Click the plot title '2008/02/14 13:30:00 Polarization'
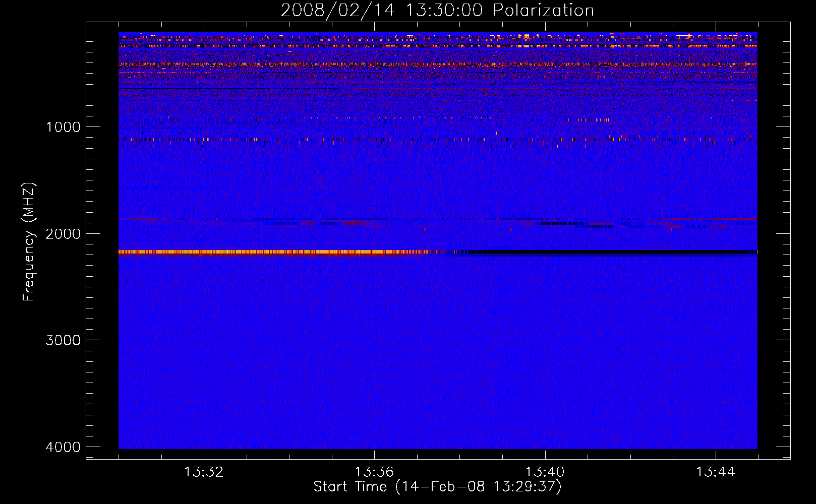This screenshot has width=816, height=504. click(437, 11)
